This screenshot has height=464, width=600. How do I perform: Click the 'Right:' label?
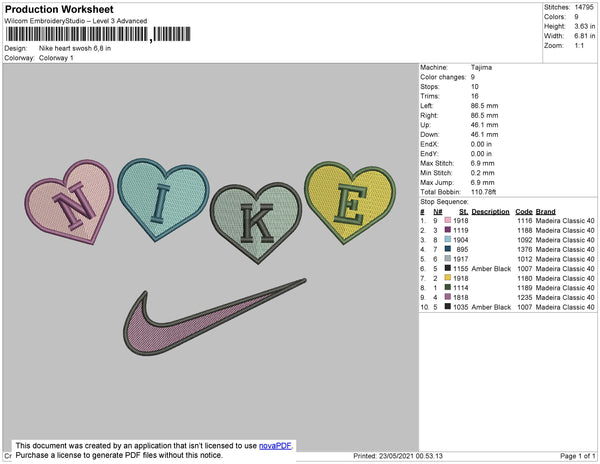(429, 115)
